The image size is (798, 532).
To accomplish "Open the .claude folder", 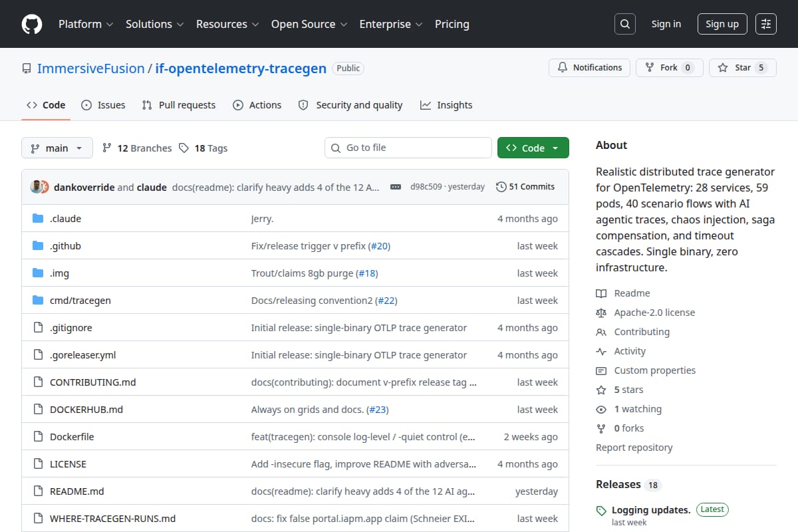I will (65, 219).
